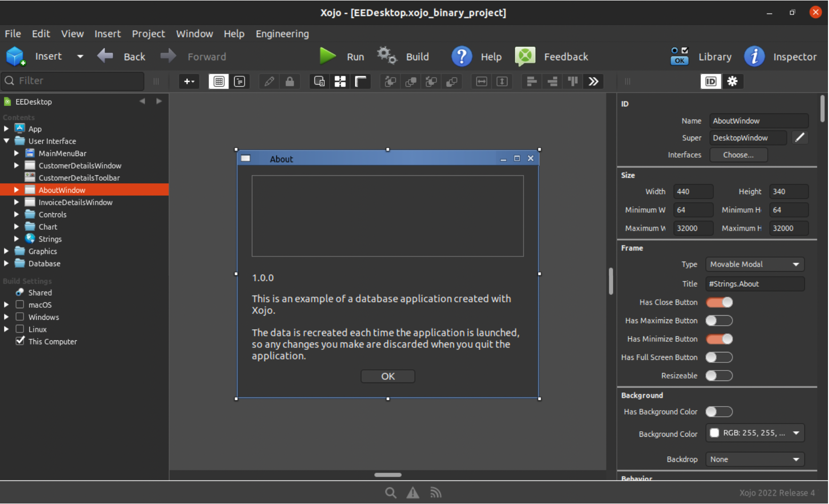Select the Inspector gear settings tab
The image size is (829, 504).
pyautogui.click(x=733, y=81)
